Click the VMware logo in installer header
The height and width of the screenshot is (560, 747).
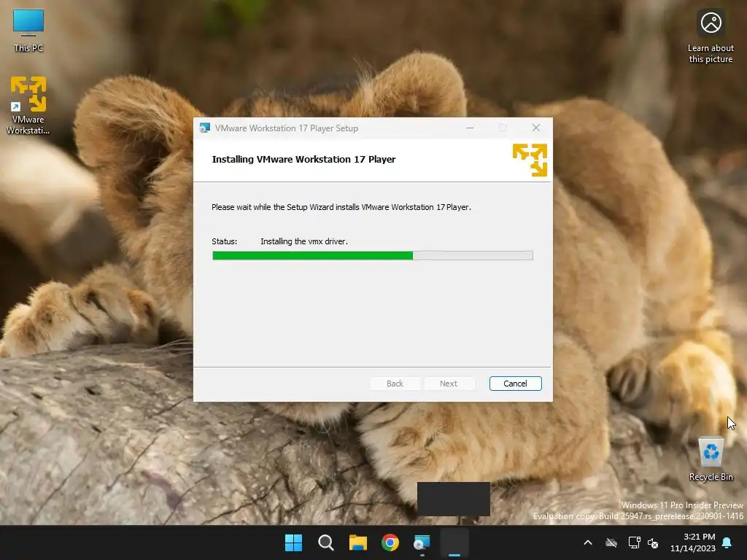(x=530, y=160)
